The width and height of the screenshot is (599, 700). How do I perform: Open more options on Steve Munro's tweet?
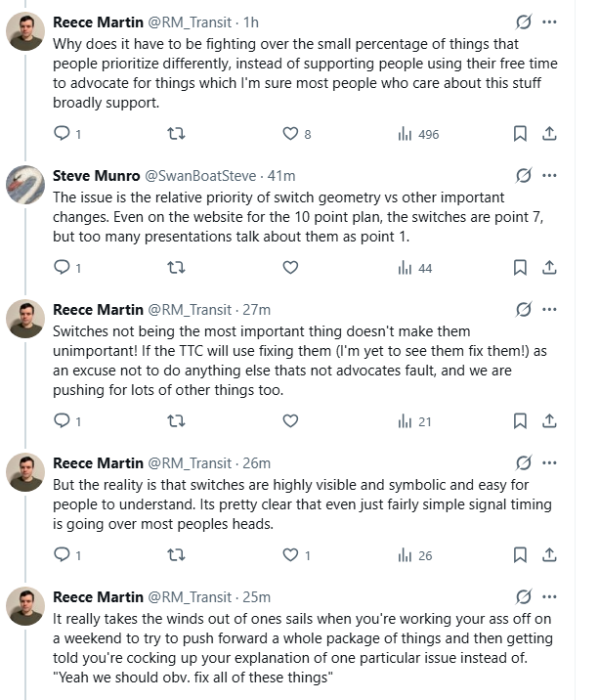pyautogui.click(x=549, y=176)
